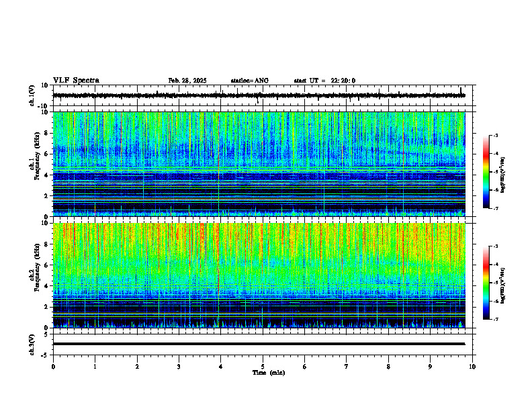The height and width of the screenshot is (411, 532).
Task: Click inside the ch.2 spectrogram panel
Action: click(259, 275)
